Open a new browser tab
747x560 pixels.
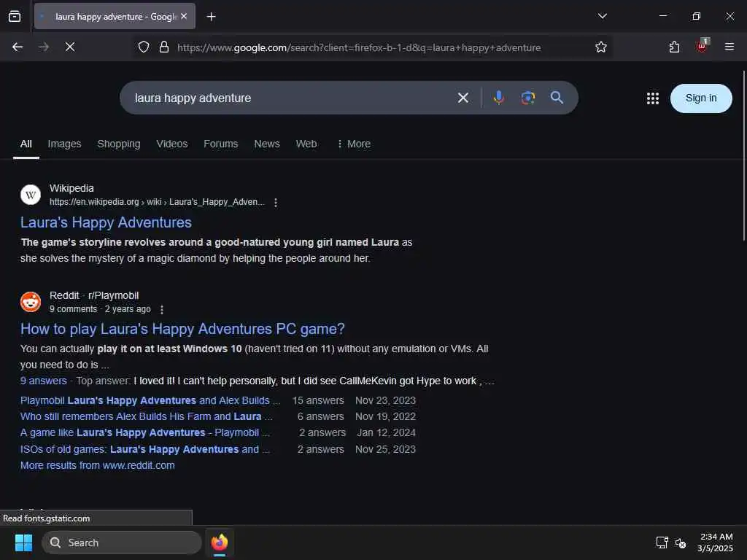[x=211, y=17]
